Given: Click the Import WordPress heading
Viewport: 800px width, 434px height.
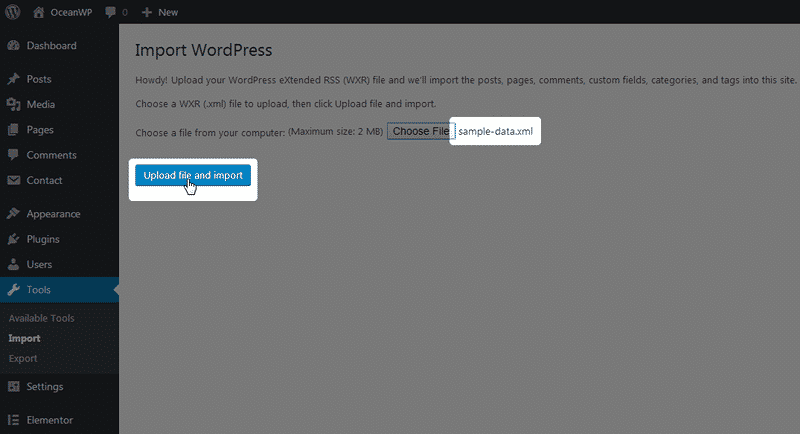Looking at the screenshot, I should click(x=204, y=50).
